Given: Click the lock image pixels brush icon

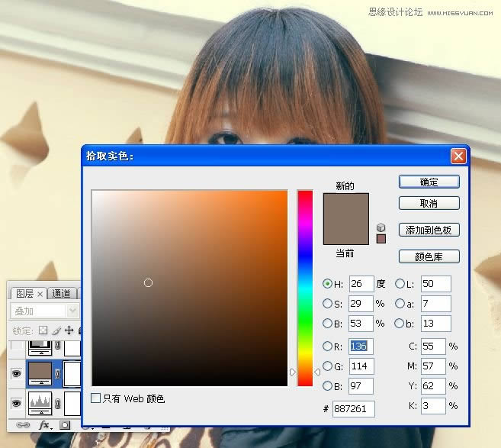Looking at the screenshot, I should (56, 330).
